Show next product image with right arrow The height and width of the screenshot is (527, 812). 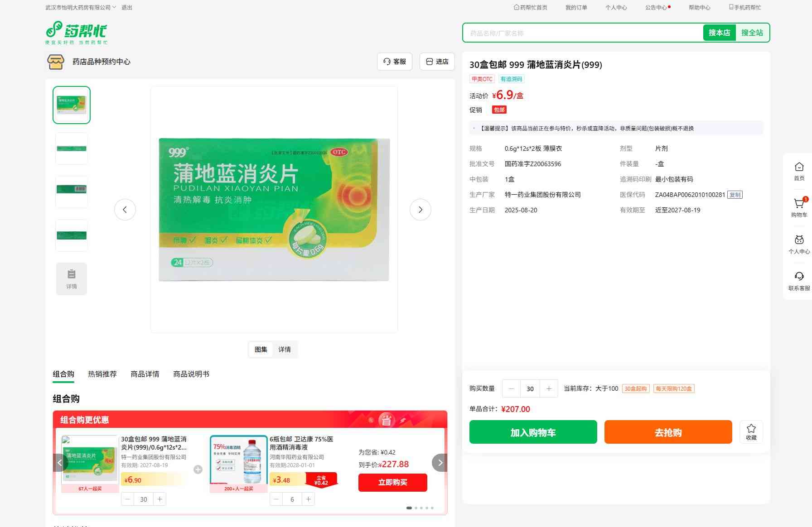420,210
